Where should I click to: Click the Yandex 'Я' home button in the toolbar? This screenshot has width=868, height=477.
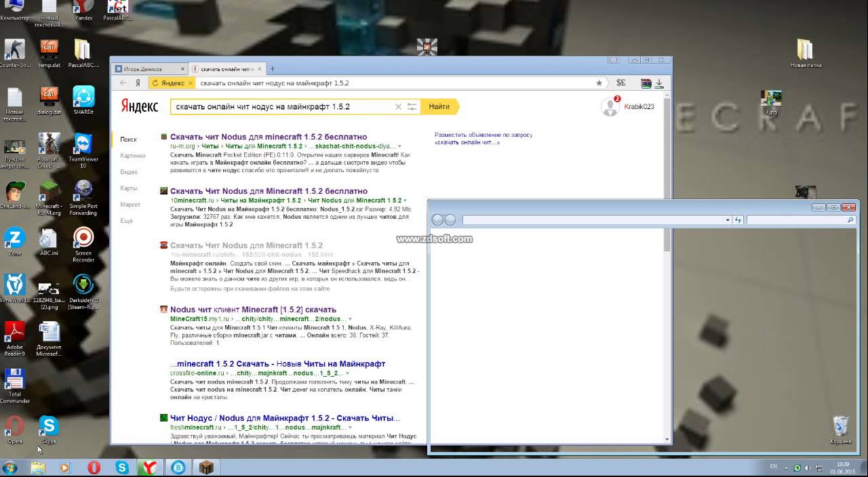pyautogui.click(x=138, y=83)
